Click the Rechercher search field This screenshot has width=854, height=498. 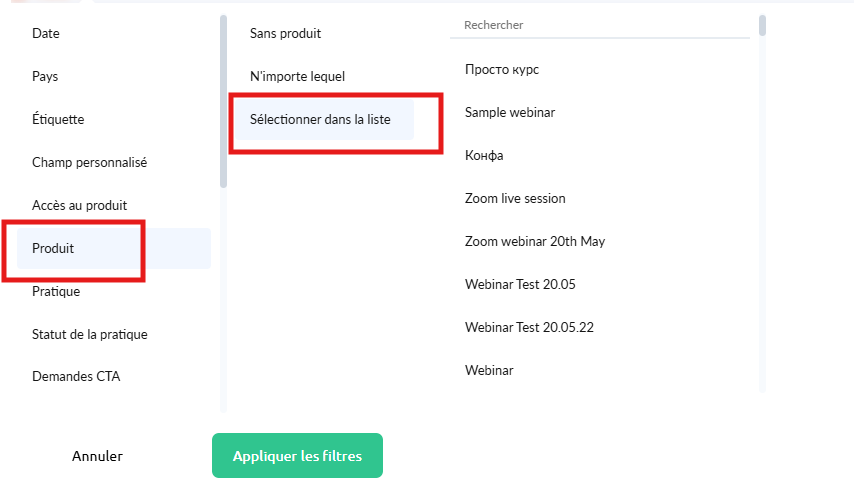click(600, 25)
